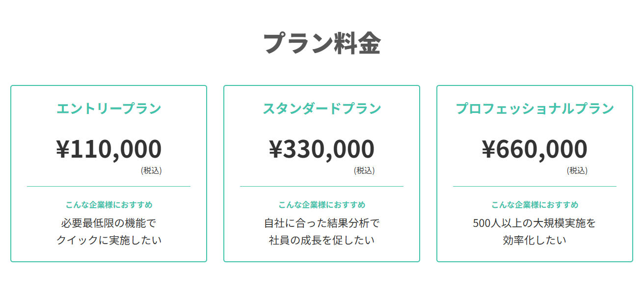Select the プロフェッショナルプラン title
This screenshot has height=304, width=644.
[535, 108]
